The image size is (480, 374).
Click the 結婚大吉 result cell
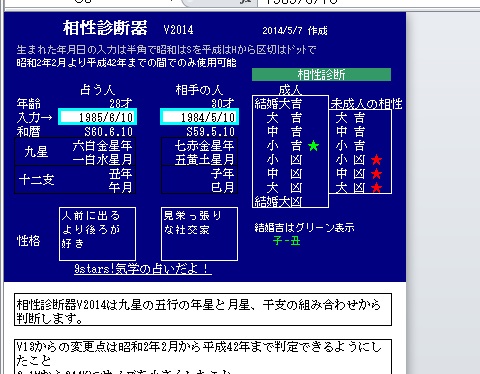pos(278,104)
